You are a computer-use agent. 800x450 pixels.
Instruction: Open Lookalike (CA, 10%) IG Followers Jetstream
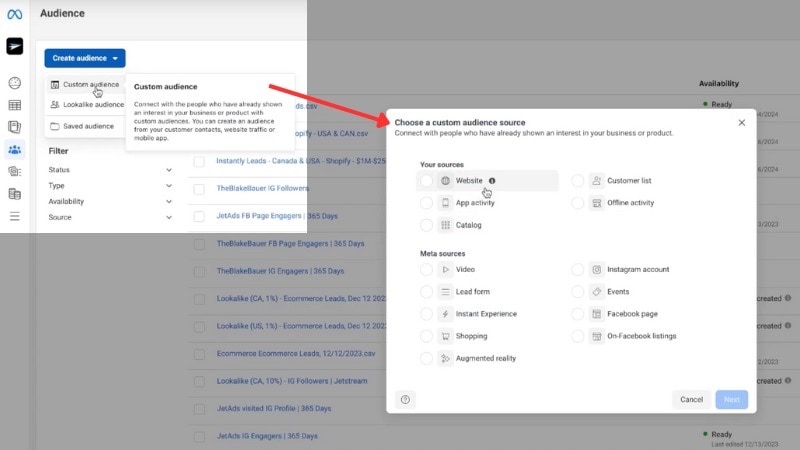pos(292,381)
